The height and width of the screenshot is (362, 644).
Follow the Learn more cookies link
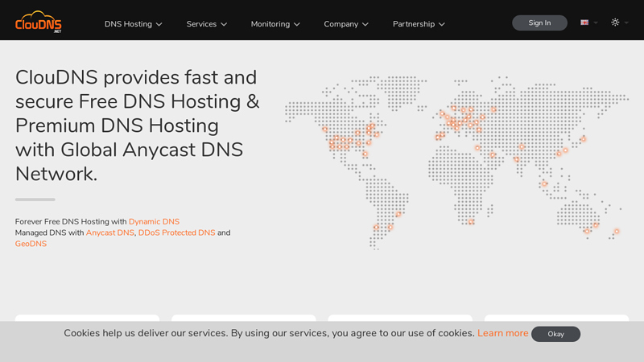pyautogui.click(x=502, y=333)
